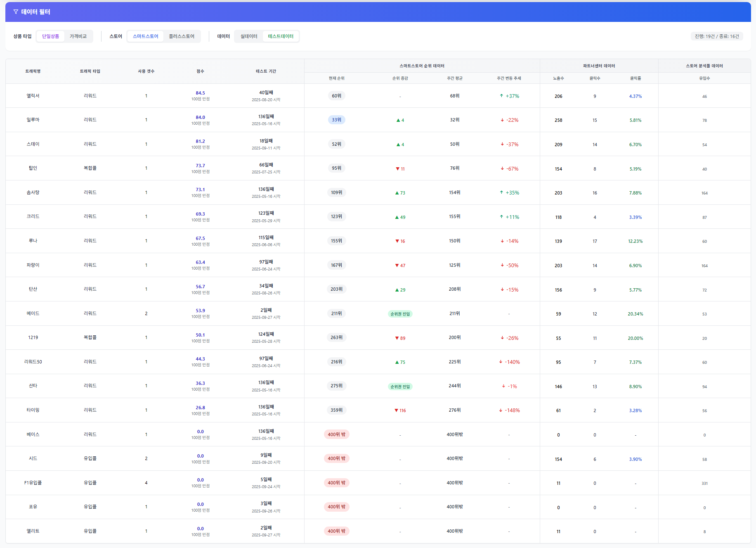Click the 주간 변동 추세 column header
Viewport: 756px width, 548px height.
click(x=509, y=78)
